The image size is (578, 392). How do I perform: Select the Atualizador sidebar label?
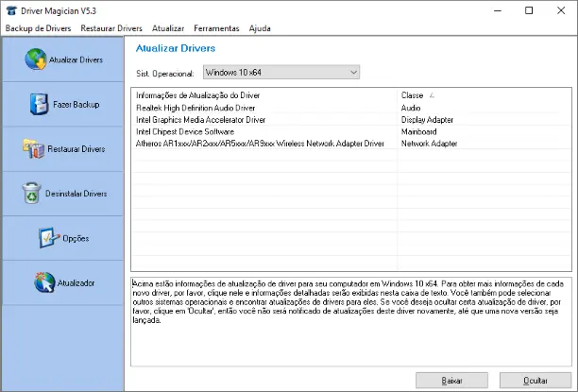[x=76, y=282]
